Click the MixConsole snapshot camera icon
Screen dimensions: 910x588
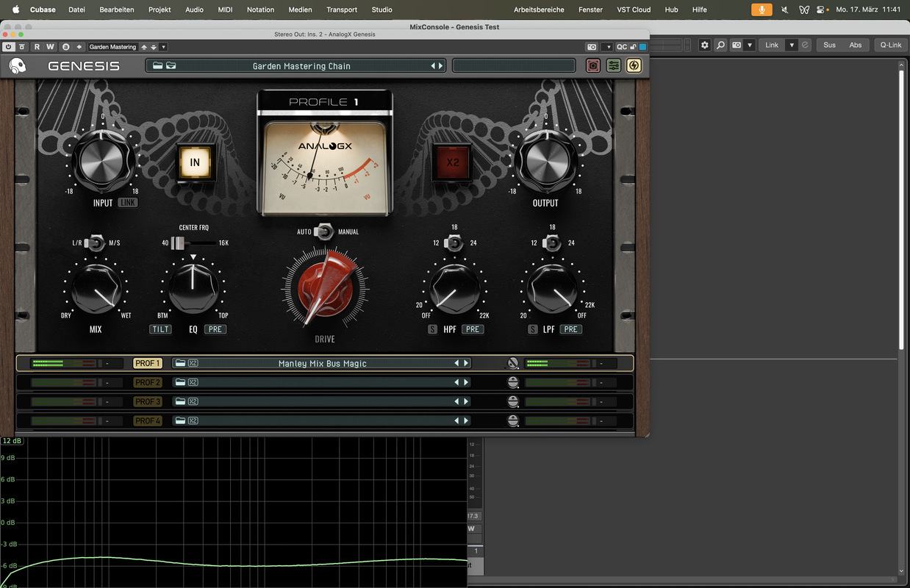click(737, 45)
